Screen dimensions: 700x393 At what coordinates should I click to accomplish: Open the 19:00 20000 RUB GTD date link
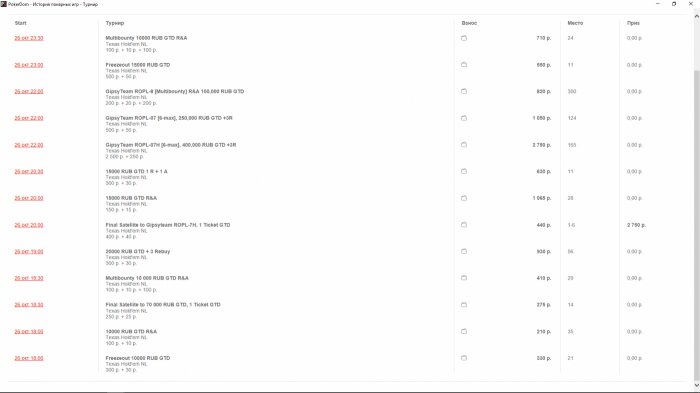click(x=29, y=252)
